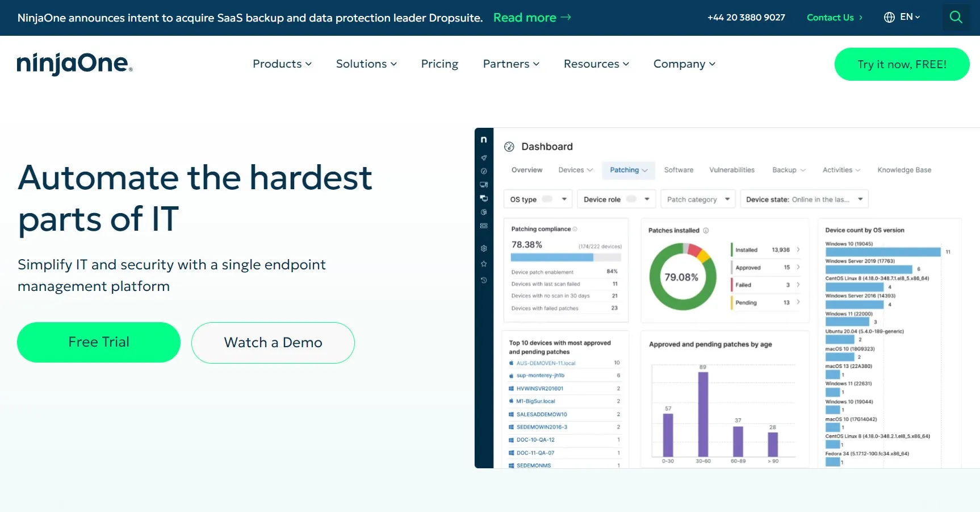Select the rocket icon in dashboard sidebar

click(x=484, y=157)
